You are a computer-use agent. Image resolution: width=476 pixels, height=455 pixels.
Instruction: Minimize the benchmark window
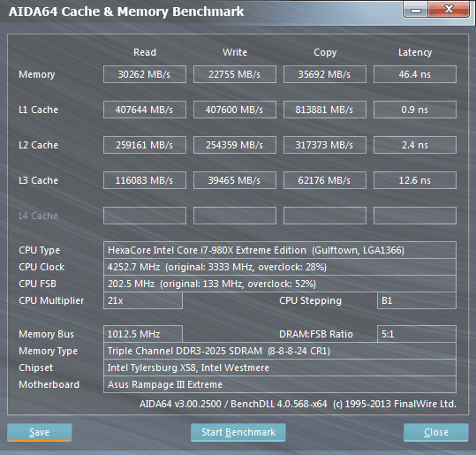[x=416, y=10]
